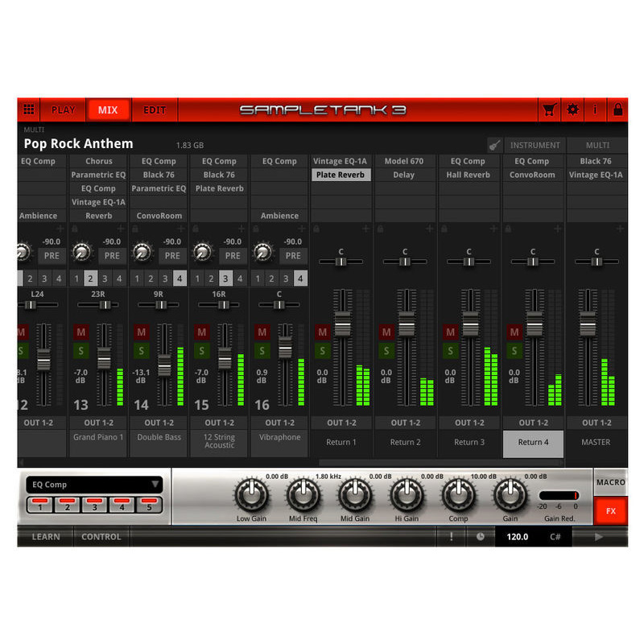Screen dimensions: 644x644
Task: Click the Return 1 volume fader
Action: pos(343,324)
